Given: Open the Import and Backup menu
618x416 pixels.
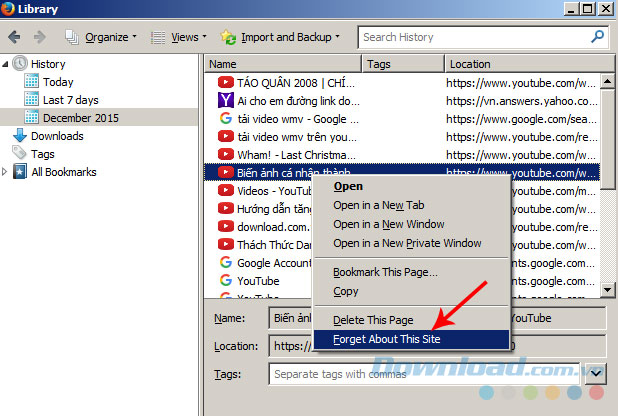Looking at the screenshot, I should click(x=280, y=37).
